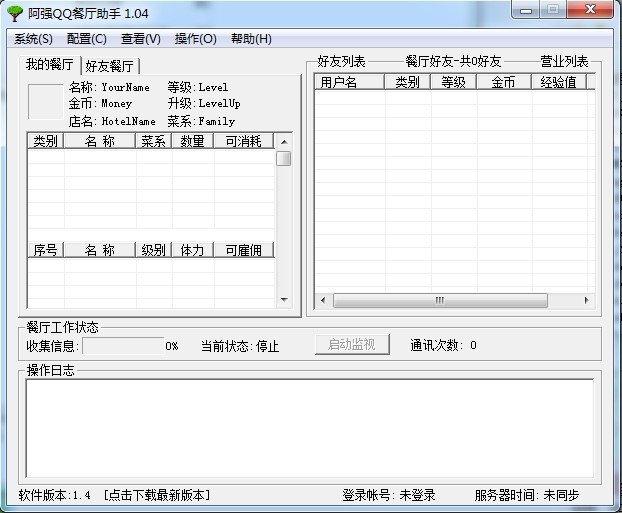Click the tree app icon in title bar
Viewport: 622px width, 513px height.
click(15, 13)
